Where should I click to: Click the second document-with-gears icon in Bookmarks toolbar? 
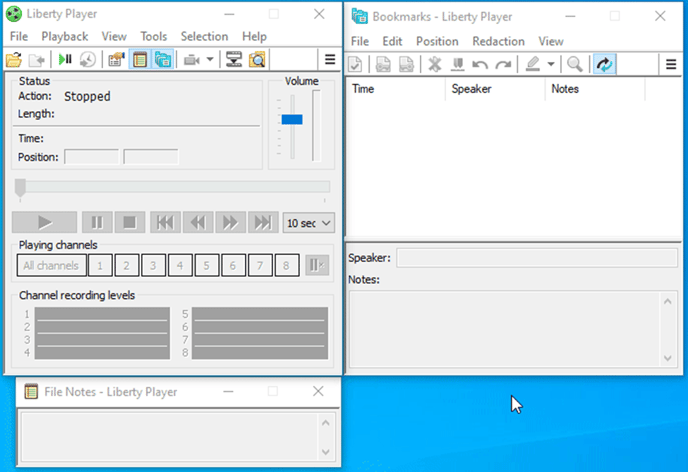click(x=406, y=64)
